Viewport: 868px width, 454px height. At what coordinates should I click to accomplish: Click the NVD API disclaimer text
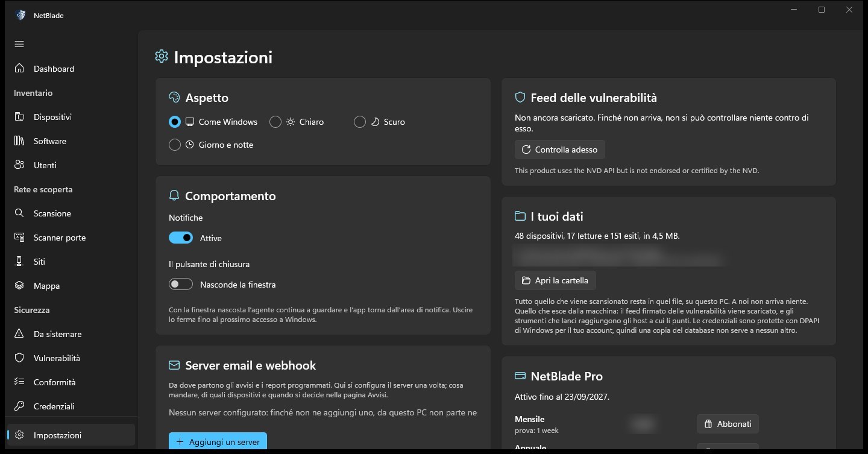pyautogui.click(x=637, y=171)
